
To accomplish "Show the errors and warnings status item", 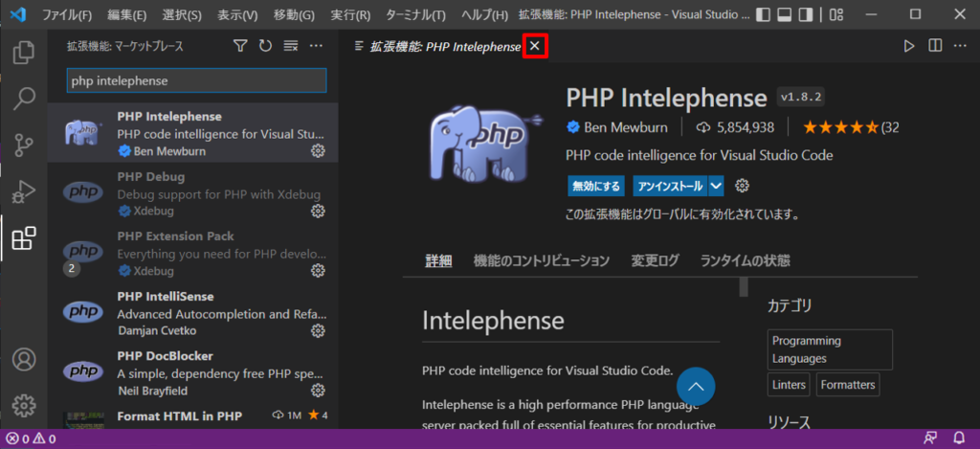I will click(32, 439).
